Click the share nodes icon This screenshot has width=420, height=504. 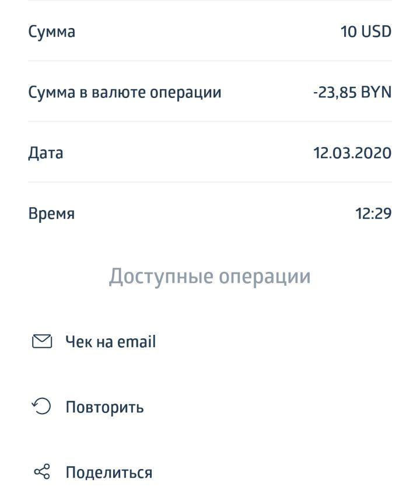tap(41, 472)
